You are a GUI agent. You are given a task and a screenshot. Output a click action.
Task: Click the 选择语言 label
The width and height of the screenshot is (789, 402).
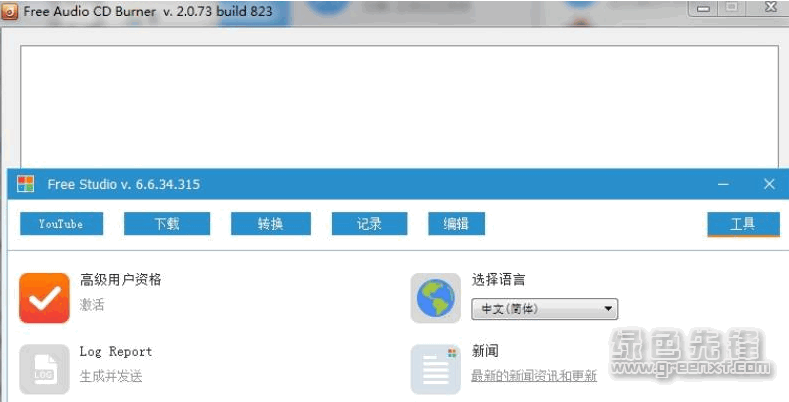click(x=499, y=279)
